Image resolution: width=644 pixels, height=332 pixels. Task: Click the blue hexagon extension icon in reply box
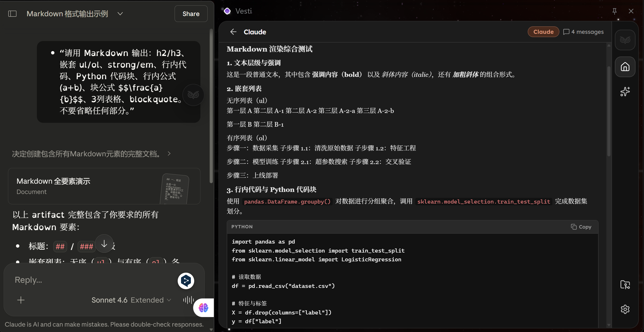pos(186,281)
